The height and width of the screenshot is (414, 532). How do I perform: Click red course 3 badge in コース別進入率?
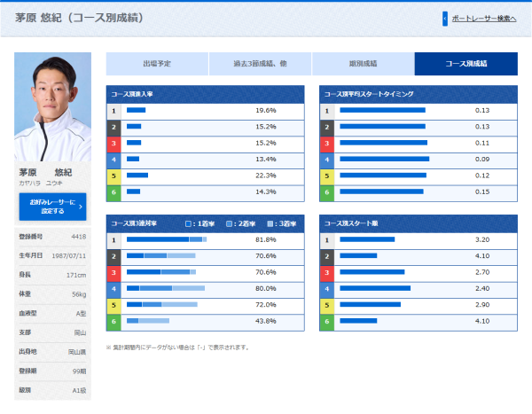tap(113, 143)
